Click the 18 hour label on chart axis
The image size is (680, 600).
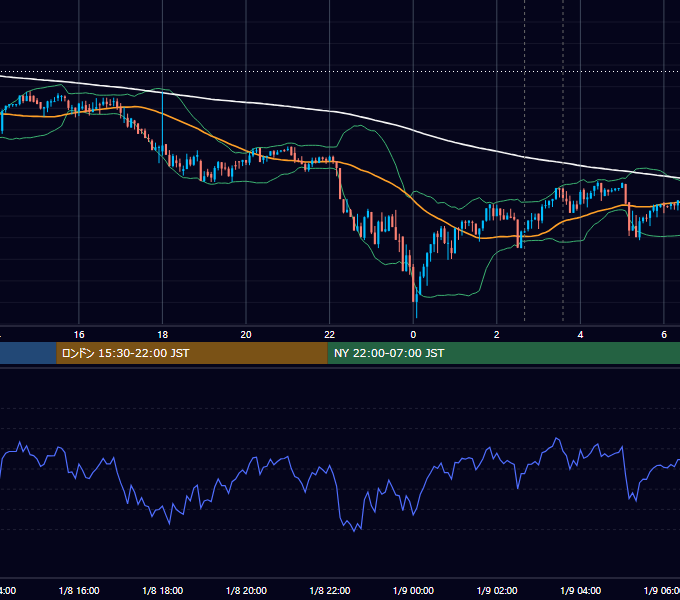(162, 335)
